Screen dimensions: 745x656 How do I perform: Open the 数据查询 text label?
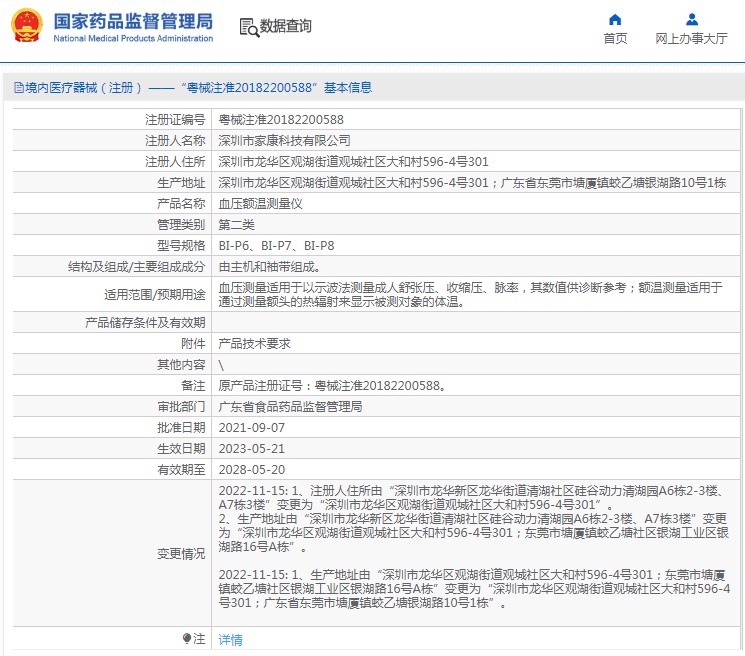[x=286, y=27]
